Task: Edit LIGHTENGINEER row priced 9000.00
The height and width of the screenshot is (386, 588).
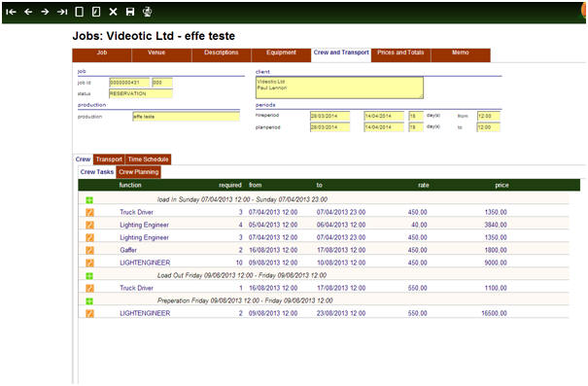Action: (89, 263)
